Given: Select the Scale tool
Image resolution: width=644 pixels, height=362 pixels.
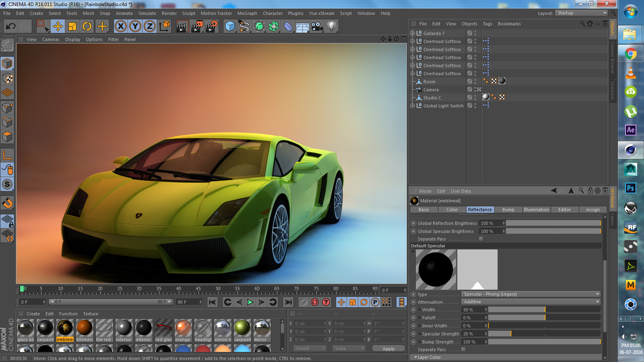Looking at the screenshot, I should tap(73, 26).
